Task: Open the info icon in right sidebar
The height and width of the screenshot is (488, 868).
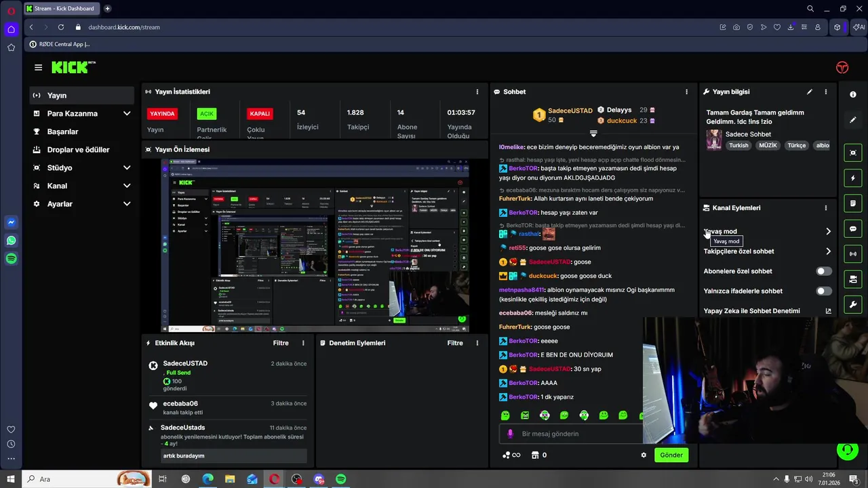Action: pyautogui.click(x=853, y=94)
